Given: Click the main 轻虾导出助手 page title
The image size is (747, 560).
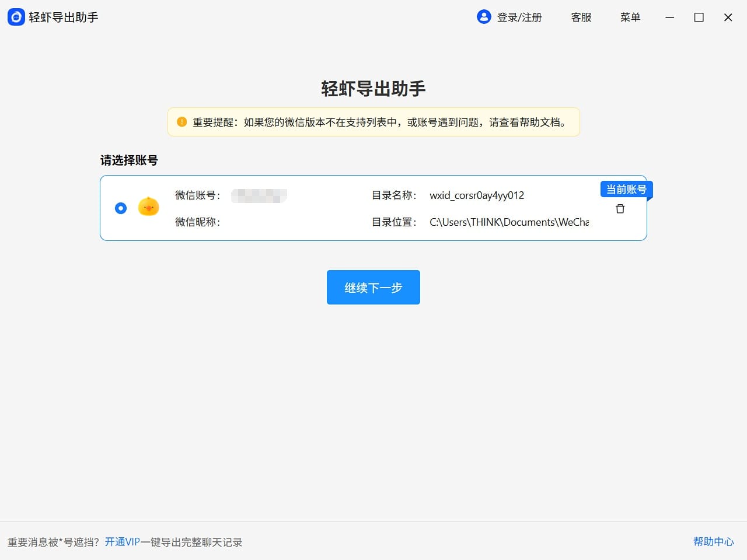Looking at the screenshot, I should click(x=373, y=89).
